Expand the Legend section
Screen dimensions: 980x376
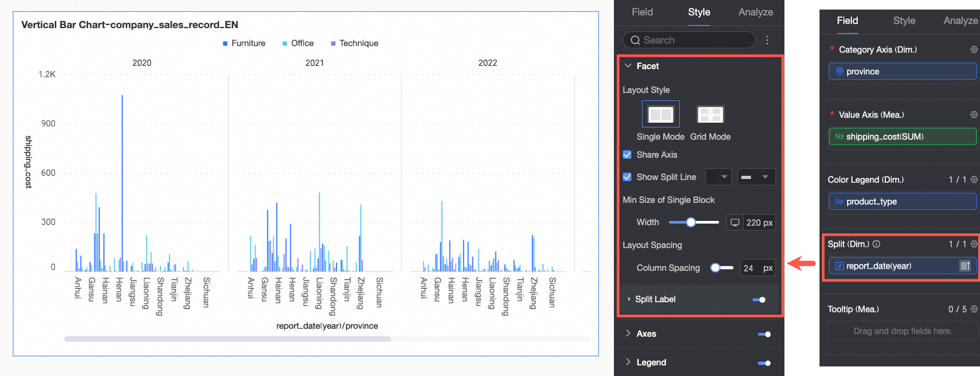[x=628, y=362]
